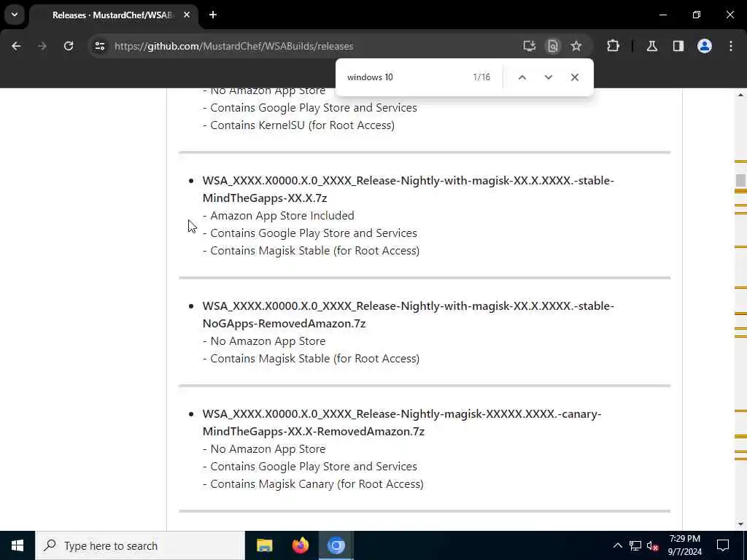Open Chrome's three-dot menu
Screen dimensions: 747x560
click(731, 46)
